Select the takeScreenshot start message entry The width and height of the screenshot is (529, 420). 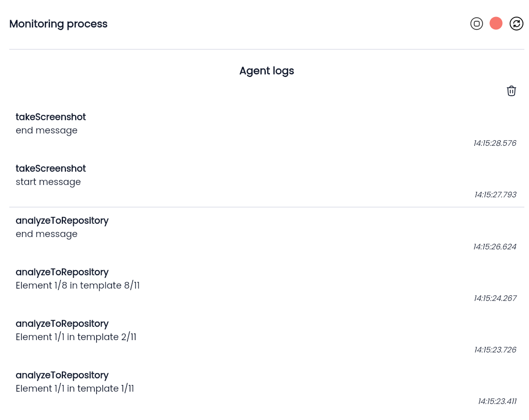(x=266, y=181)
